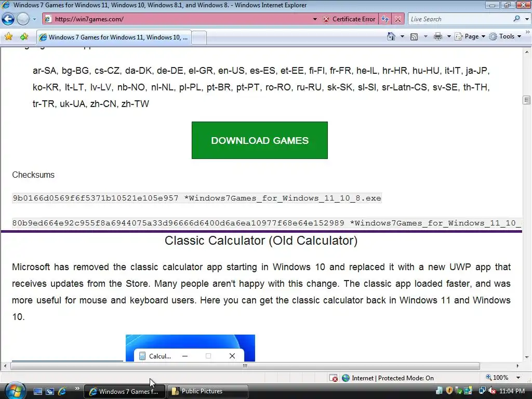This screenshot has height=399, width=532.
Task: Click the RSS Feeds icon
Action: (414, 37)
